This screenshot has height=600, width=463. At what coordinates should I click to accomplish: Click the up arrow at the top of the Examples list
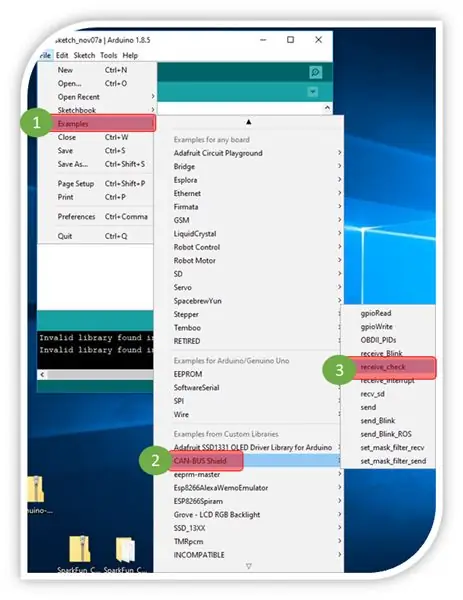[x=249, y=122]
